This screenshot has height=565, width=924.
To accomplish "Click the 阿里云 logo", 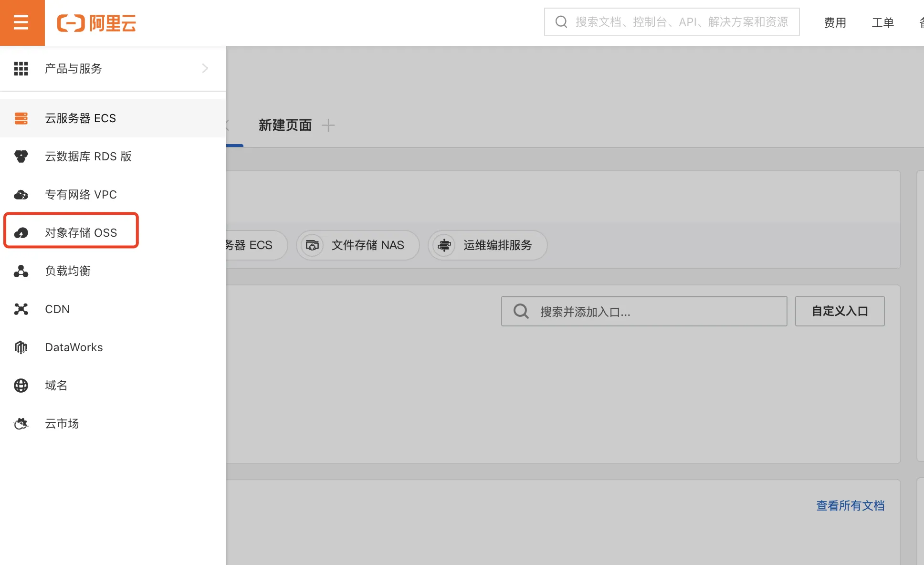I will tap(96, 22).
